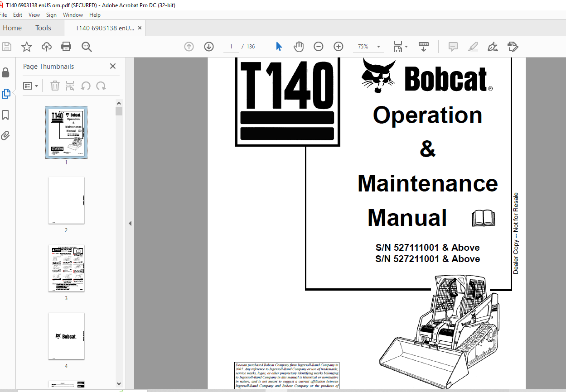Select page 3 thumbnail

66,268
